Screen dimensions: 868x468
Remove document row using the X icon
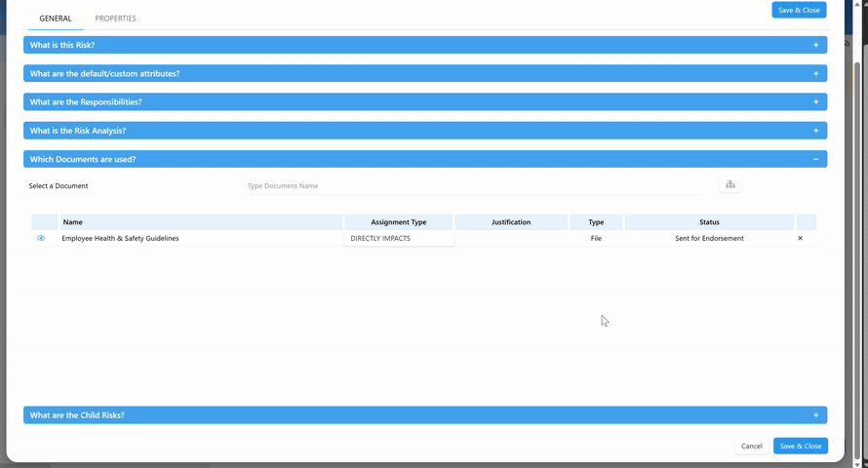point(801,238)
